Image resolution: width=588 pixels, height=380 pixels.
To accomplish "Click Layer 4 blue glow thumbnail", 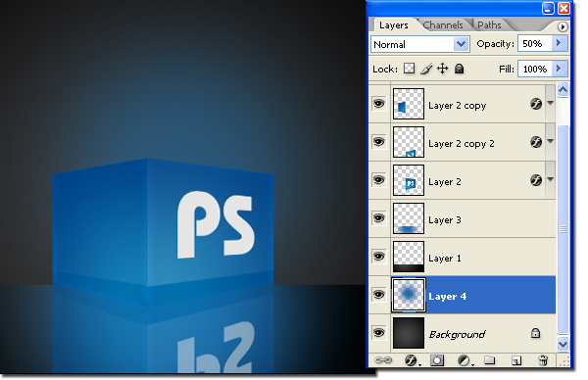I will 409,295.
